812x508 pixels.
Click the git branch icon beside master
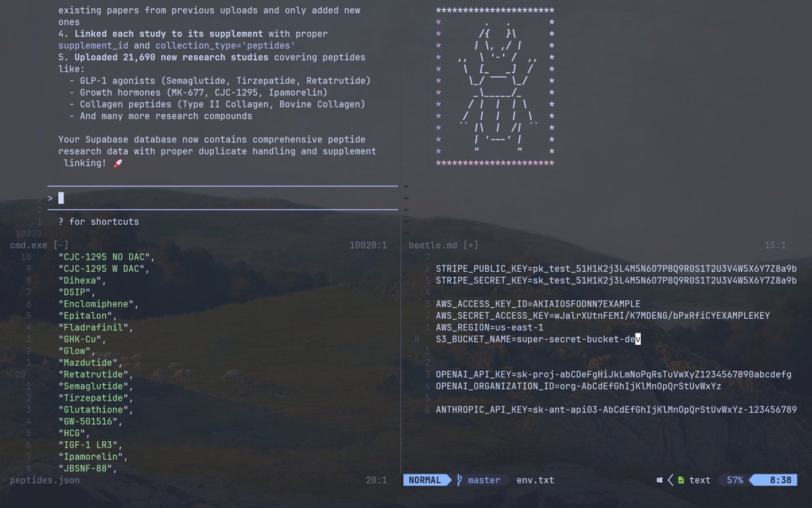(x=461, y=480)
